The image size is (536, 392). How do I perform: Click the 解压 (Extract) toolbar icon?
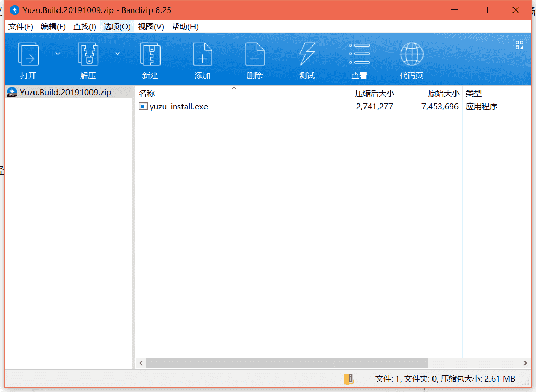tap(88, 54)
